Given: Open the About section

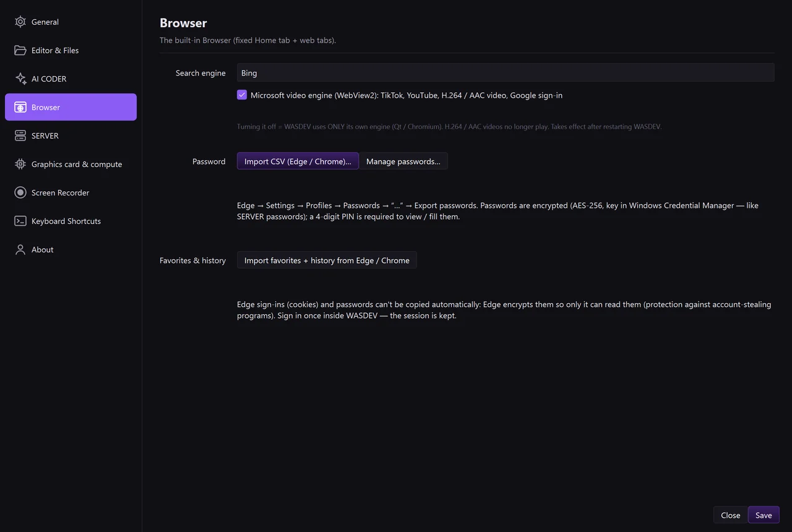Looking at the screenshot, I should [x=71, y=249].
